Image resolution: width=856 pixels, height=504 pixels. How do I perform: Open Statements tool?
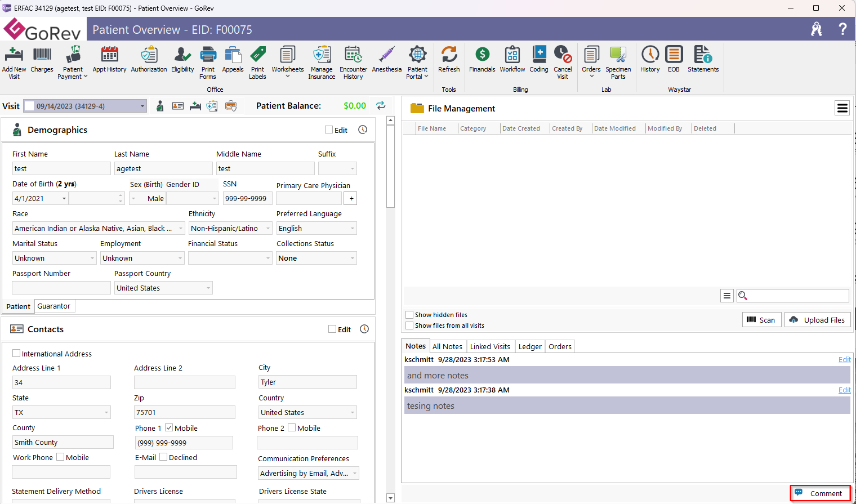click(x=703, y=60)
